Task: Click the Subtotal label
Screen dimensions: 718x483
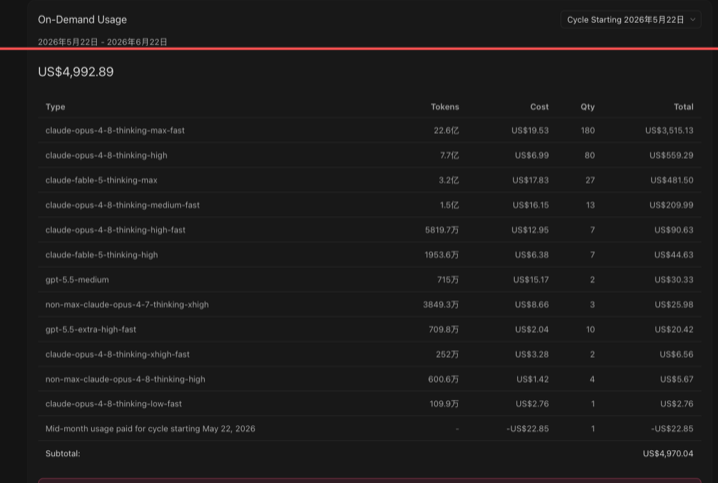Action: click(x=63, y=454)
